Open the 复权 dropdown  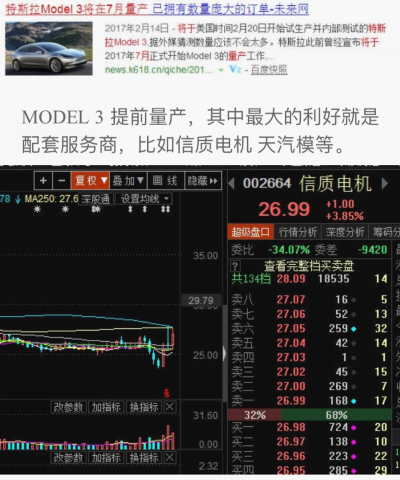coord(90,181)
